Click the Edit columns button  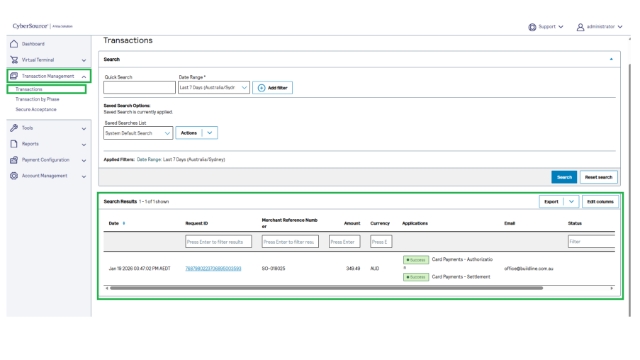click(x=600, y=201)
